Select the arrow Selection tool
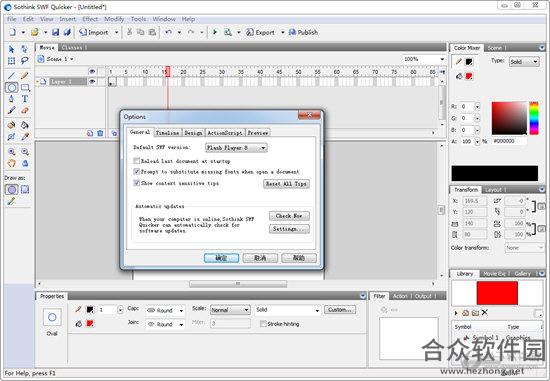Screen dimensions: 550x381 (11, 49)
